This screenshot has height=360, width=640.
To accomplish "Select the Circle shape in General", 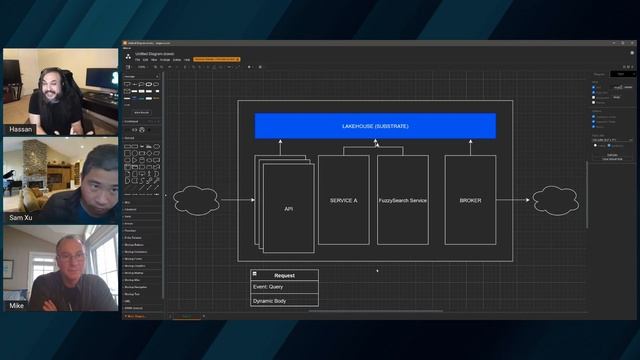I will pyautogui.click(x=135, y=153).
